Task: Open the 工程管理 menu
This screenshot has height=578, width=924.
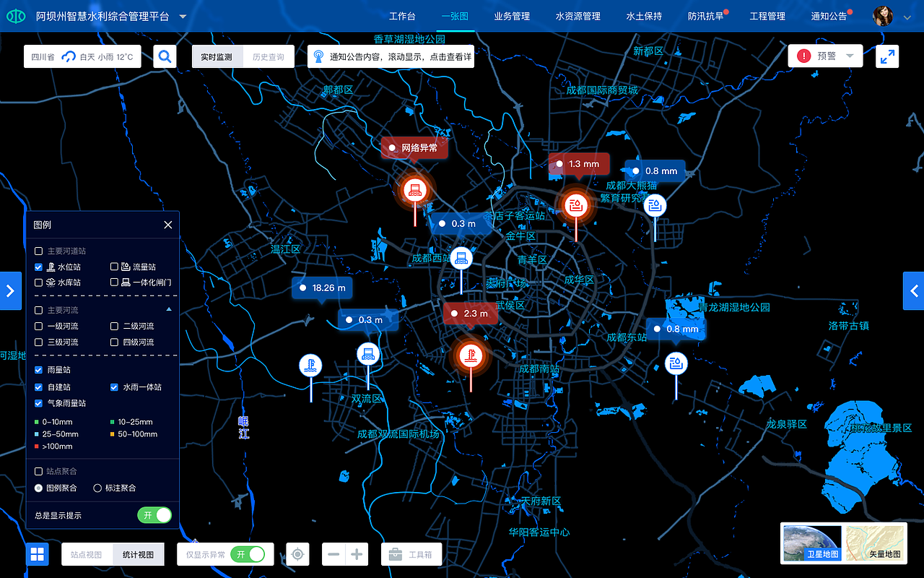Action: [x=767, y=16]
